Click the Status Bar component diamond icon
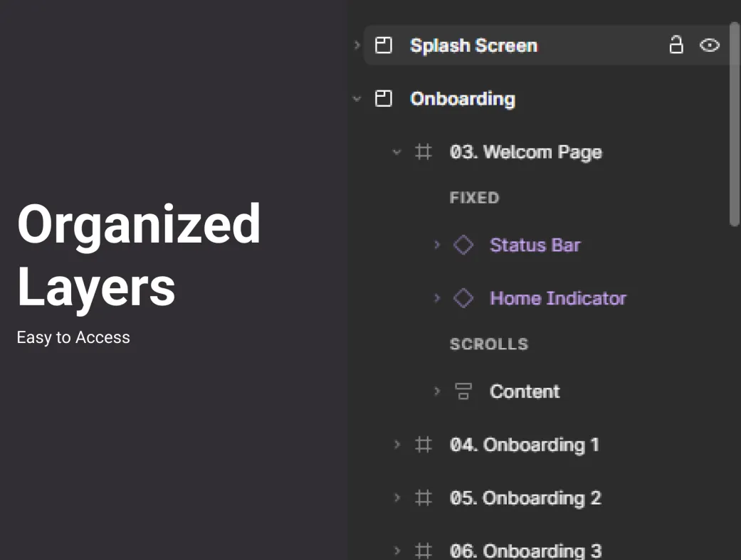 click(463, 245)
